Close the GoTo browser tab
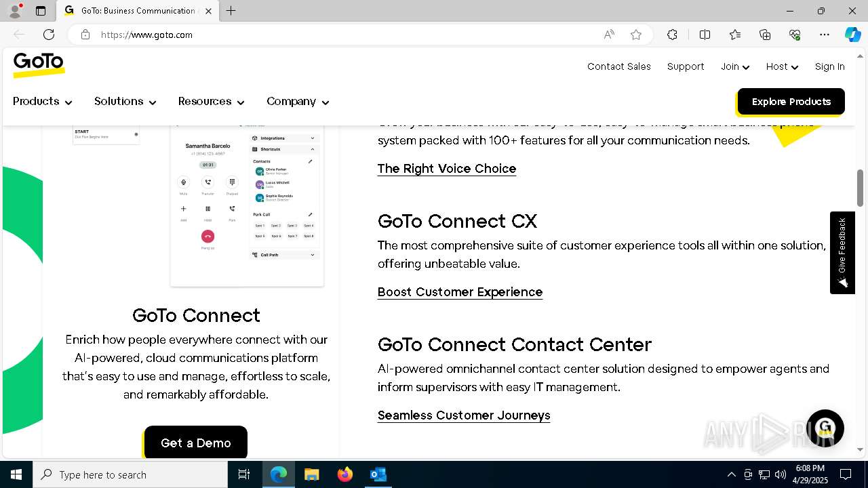This screenshot has width=868, height=488. pyautogui.click(x=209, y=11)
